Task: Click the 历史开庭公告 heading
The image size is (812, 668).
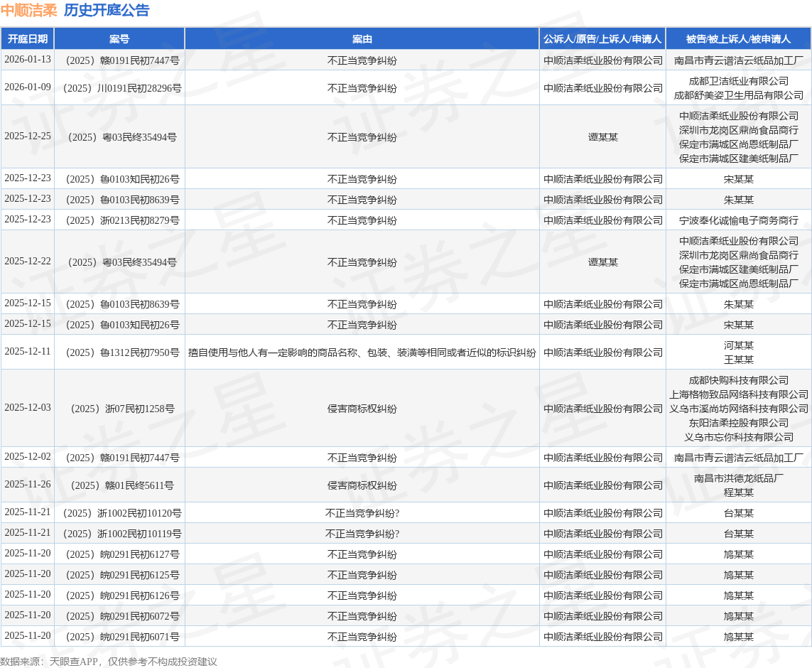Action: click(x=107, y=11)
